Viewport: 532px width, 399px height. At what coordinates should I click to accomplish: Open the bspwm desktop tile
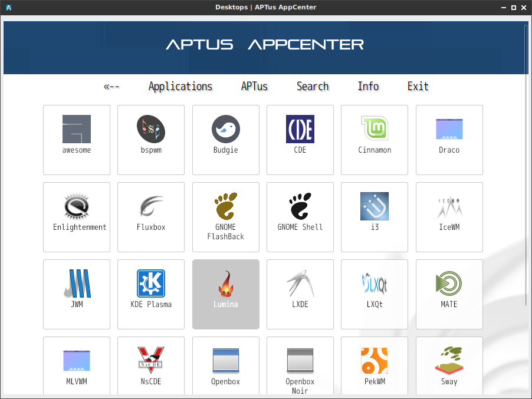(151, 140)
